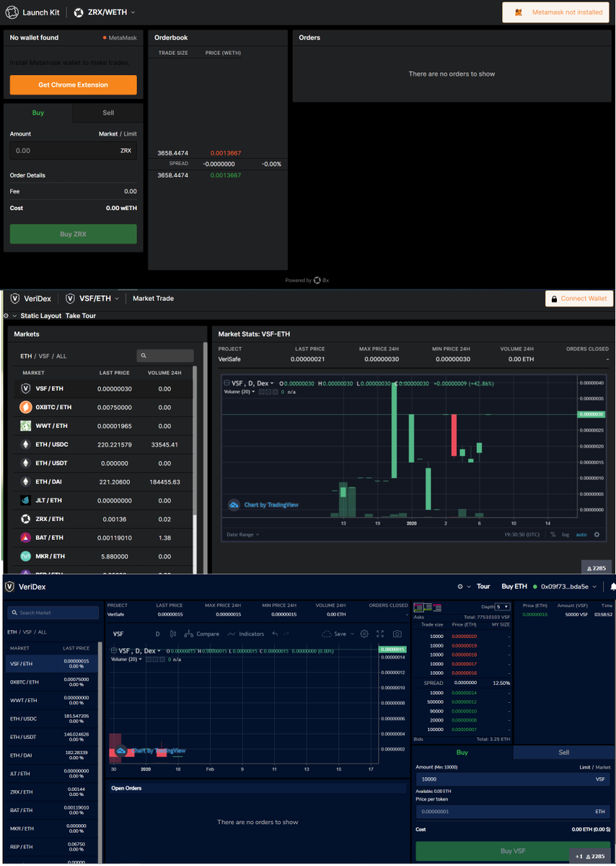This screenshot has width=616, height=866.
Task: Open wallet address 0x09f73...bda5e dropdown
Action: point(569,587)
